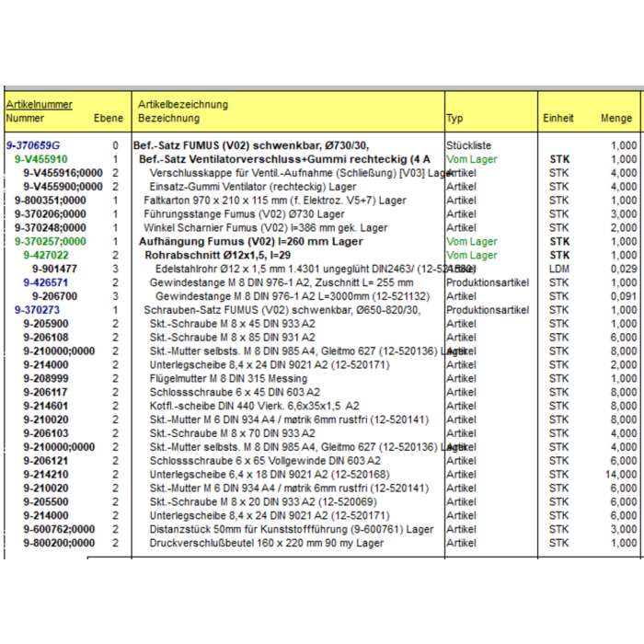Click description Flügelmutter M 8 DIN 315 Messing
The image size is (644, 644).
[x=228, y=379]
